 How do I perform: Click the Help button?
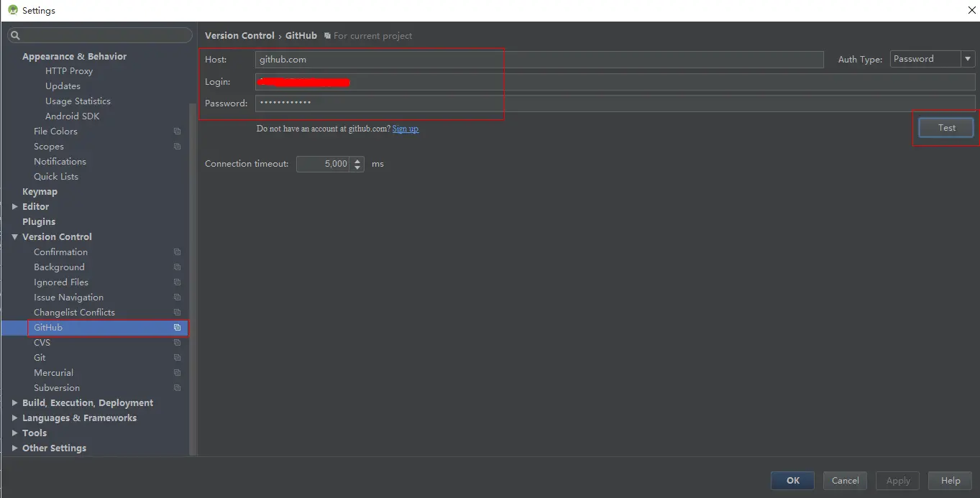point(951,481)
